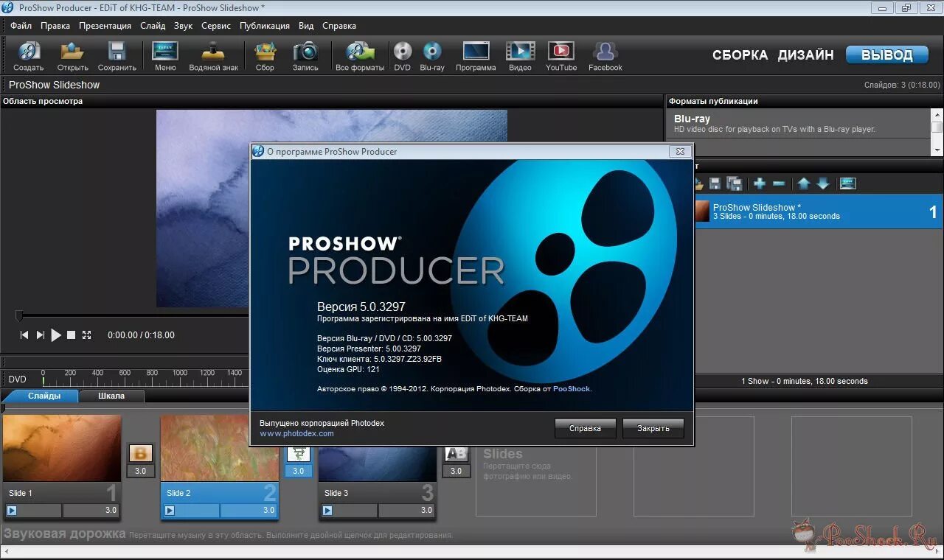Select ProShow Slideshow row in show list
The width and height of the screenshot is (944, 560).
(x=819, y=211)
